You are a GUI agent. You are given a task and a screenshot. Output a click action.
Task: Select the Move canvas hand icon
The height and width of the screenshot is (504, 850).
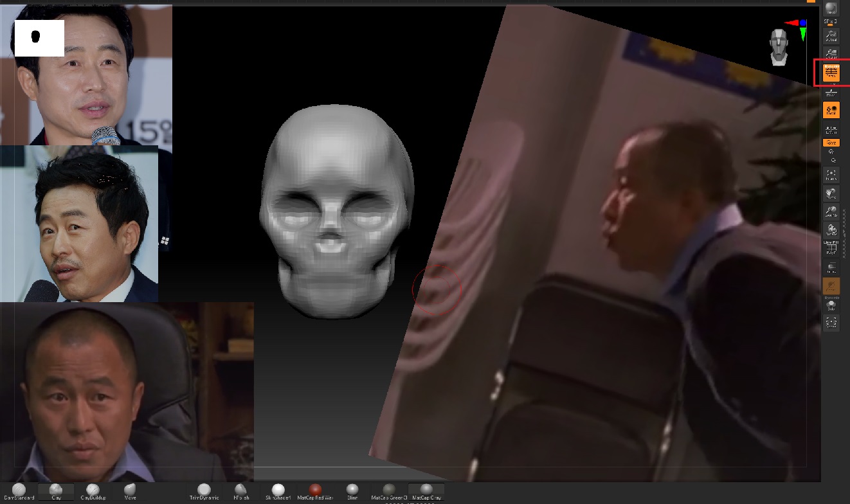[x=831, y=194]
